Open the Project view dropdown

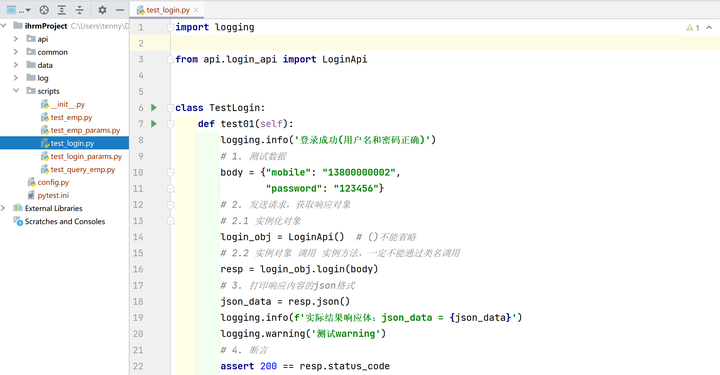pyautogui.click(x=19, y=10)
